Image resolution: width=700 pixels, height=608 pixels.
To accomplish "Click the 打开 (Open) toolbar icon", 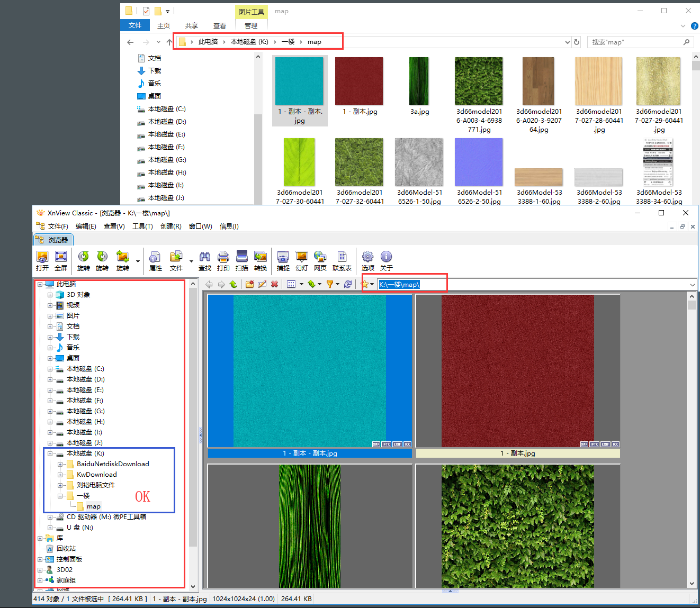I will (42, 257).
